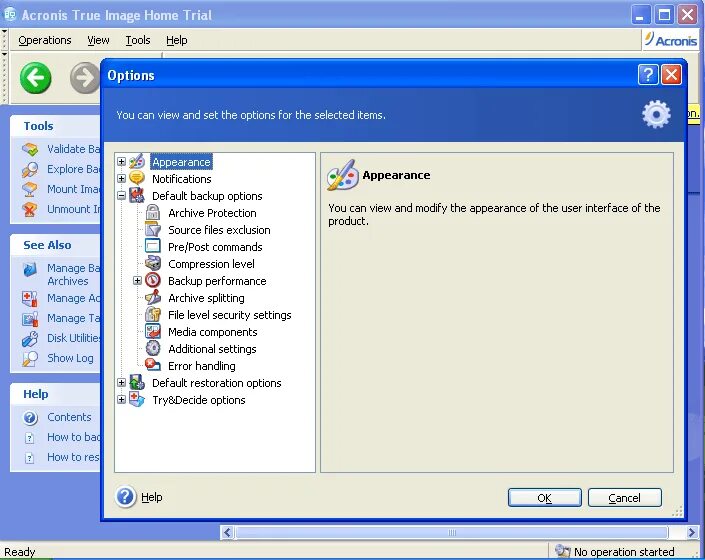Close the Options dialog with X button

tap(671, 74)
